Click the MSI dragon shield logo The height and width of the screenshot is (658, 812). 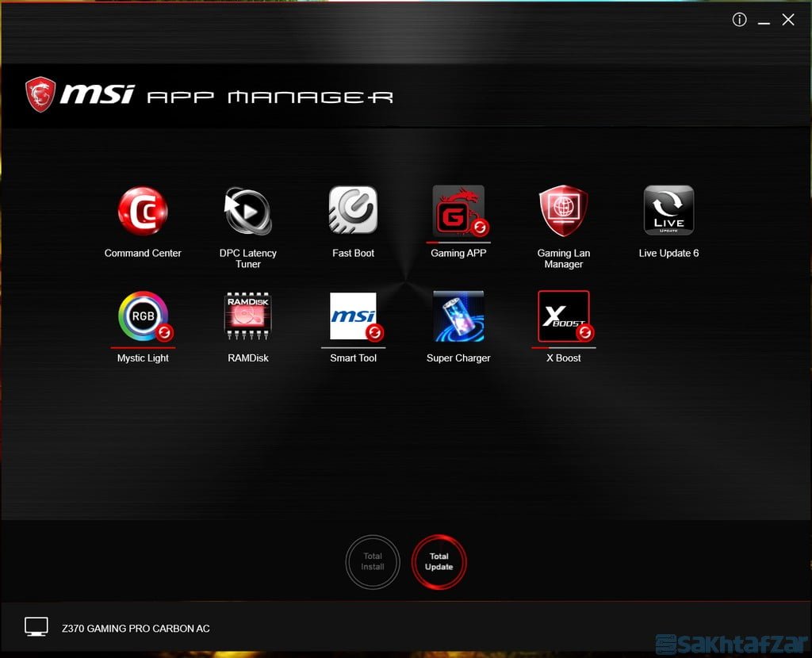(40, 93)
